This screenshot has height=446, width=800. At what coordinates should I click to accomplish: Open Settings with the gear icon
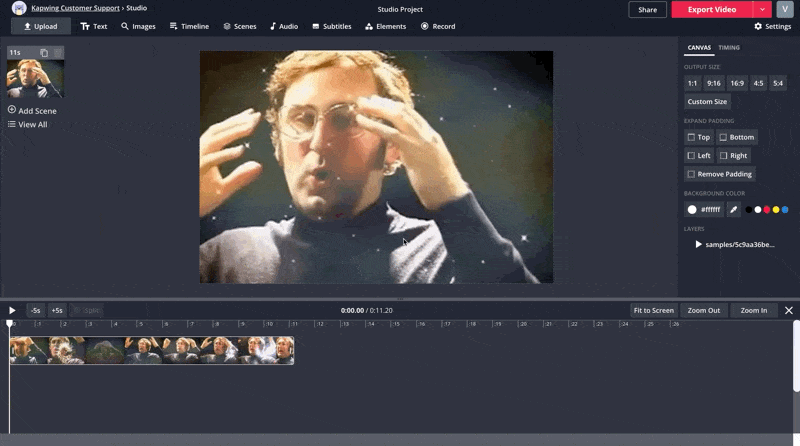click(x=758, y=26)
